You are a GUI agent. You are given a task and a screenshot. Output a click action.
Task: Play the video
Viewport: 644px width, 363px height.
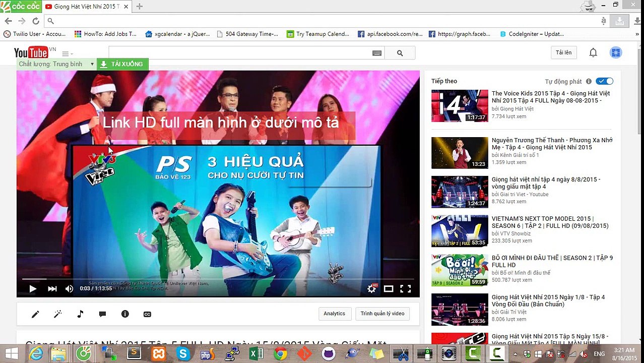point(33,289)
